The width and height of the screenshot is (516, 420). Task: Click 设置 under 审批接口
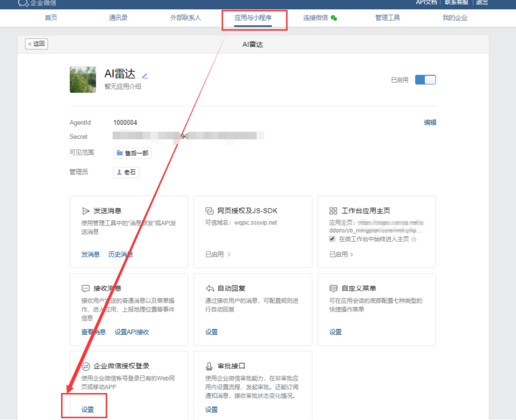pyautogui.click(x=212, y=409)
